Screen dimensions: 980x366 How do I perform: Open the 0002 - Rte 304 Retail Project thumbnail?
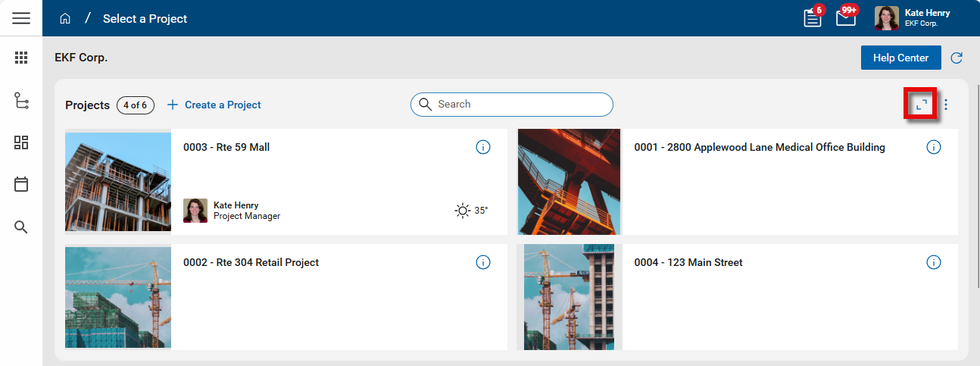[118, 296]
